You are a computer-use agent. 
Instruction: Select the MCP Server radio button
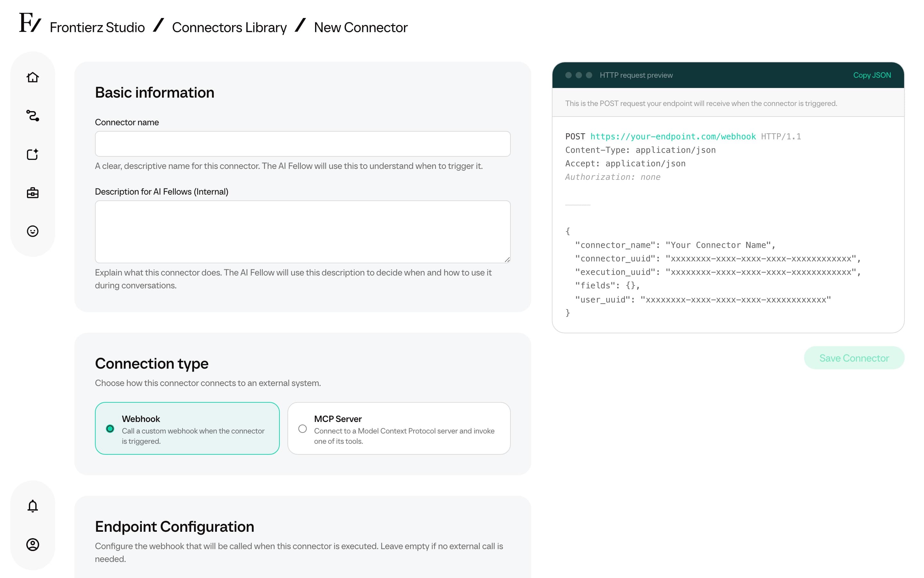[303, 429]
